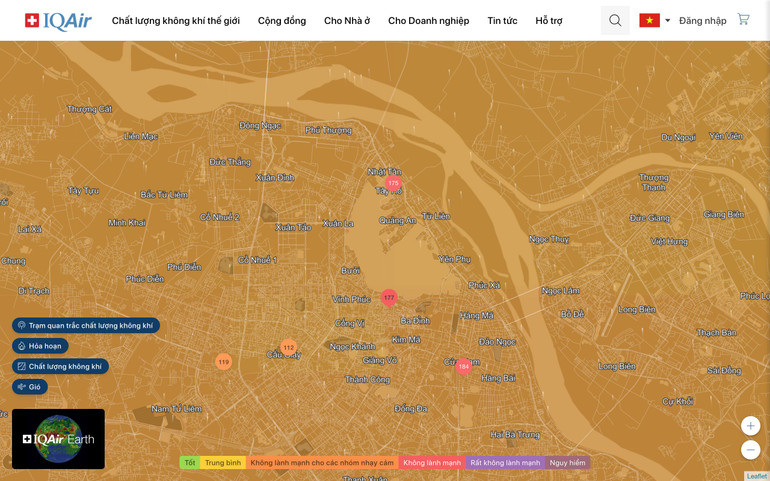Open the shopping cart icon
770x481 pixels.
pyautogui.click(x=743, y=19)
